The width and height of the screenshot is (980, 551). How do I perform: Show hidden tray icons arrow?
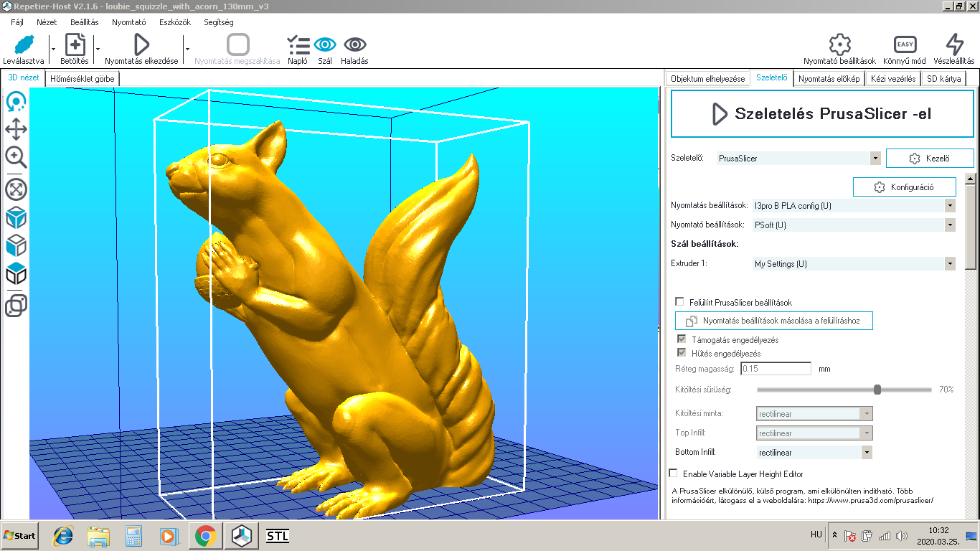(834, 535)
